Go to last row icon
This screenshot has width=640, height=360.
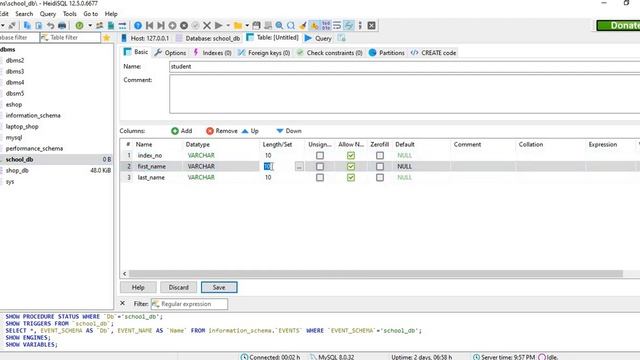pos(161,25)
